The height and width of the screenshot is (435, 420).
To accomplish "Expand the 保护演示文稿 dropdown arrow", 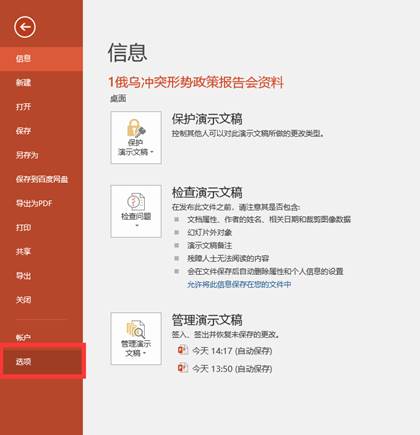I will pos(152,152).
